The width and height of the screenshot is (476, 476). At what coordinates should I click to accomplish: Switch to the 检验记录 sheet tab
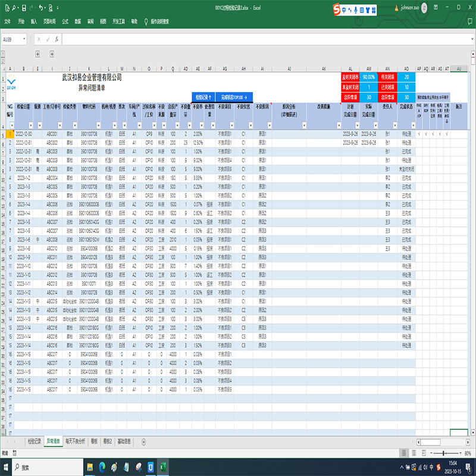(x=35, y=441)
